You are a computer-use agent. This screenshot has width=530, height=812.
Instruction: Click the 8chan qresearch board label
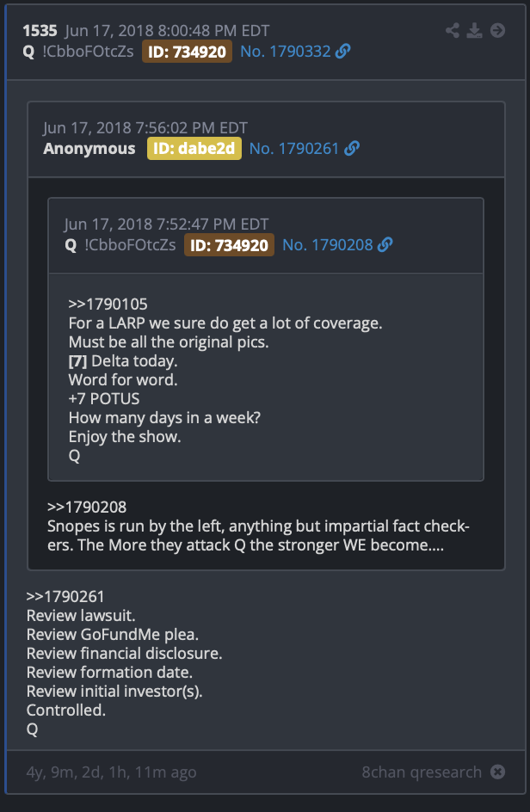pyautogui.click(x=422, y=772)
